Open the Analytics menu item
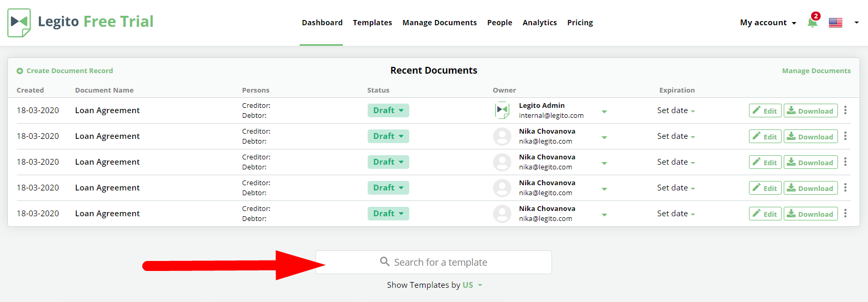 pyautogui.click(x=539, y=23)
